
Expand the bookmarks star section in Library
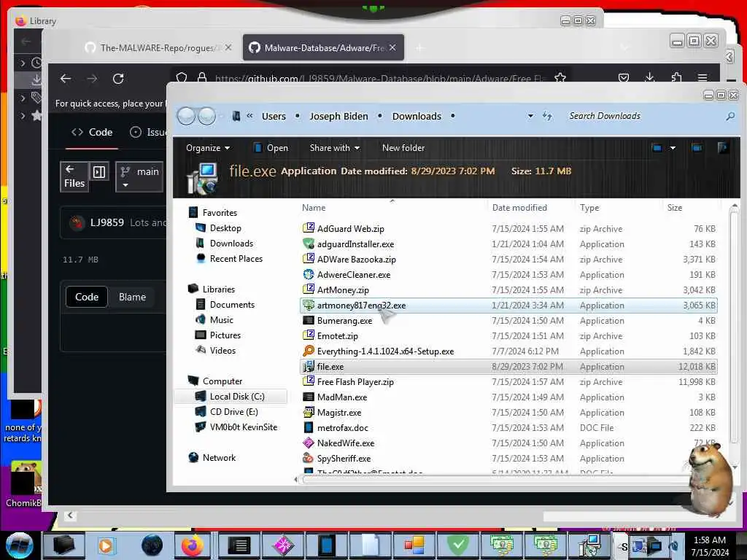click(23, 115)
